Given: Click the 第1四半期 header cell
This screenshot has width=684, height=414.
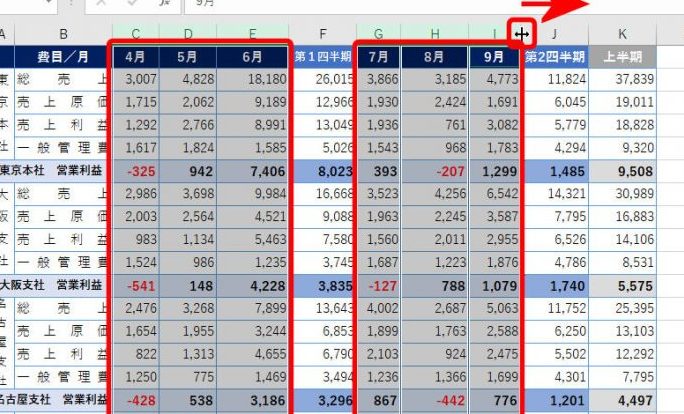Looking at the screenshot, I should coord(323,57).
